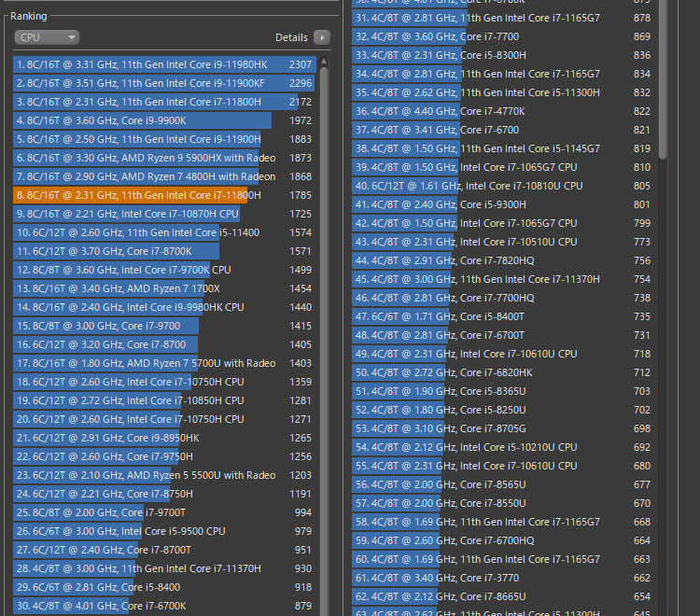Select the Core i9-8950HK row
The image size is (700, 616).
[164, 439]
